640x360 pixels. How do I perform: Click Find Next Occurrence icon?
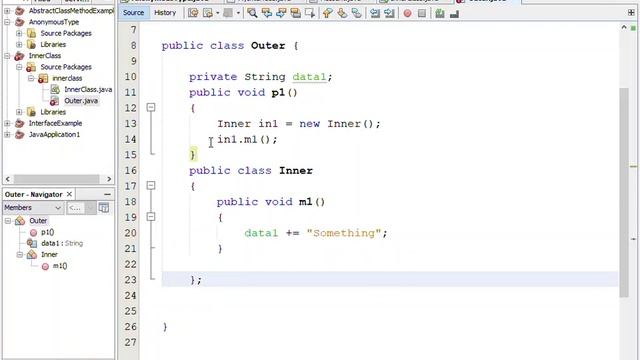(281, 13)
